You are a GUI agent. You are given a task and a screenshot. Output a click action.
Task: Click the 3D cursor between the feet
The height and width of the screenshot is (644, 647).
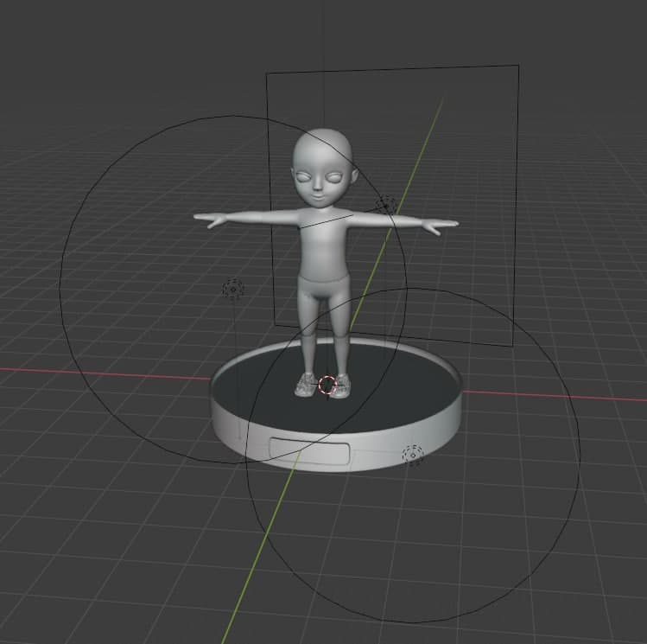pos(328,385)
